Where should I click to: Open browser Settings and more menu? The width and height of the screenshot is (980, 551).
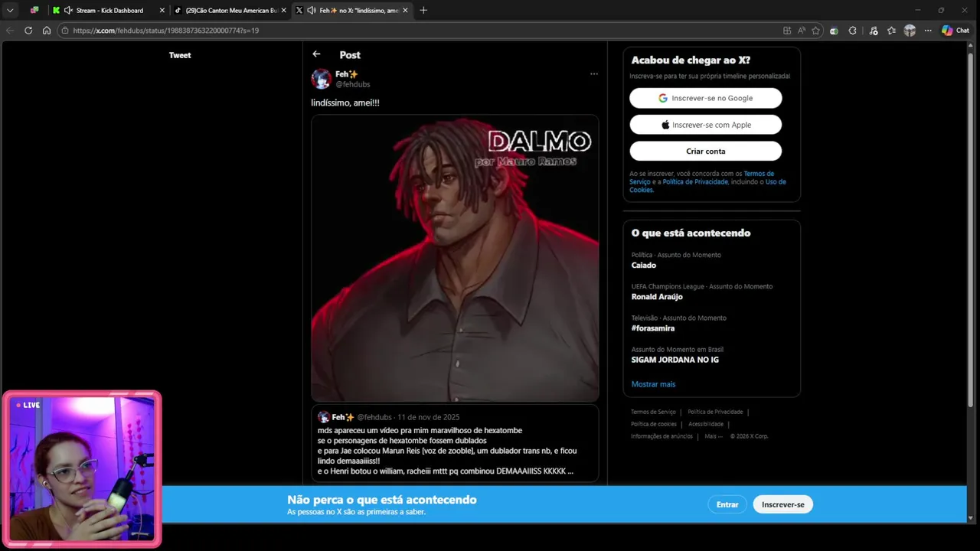(928, 31)
